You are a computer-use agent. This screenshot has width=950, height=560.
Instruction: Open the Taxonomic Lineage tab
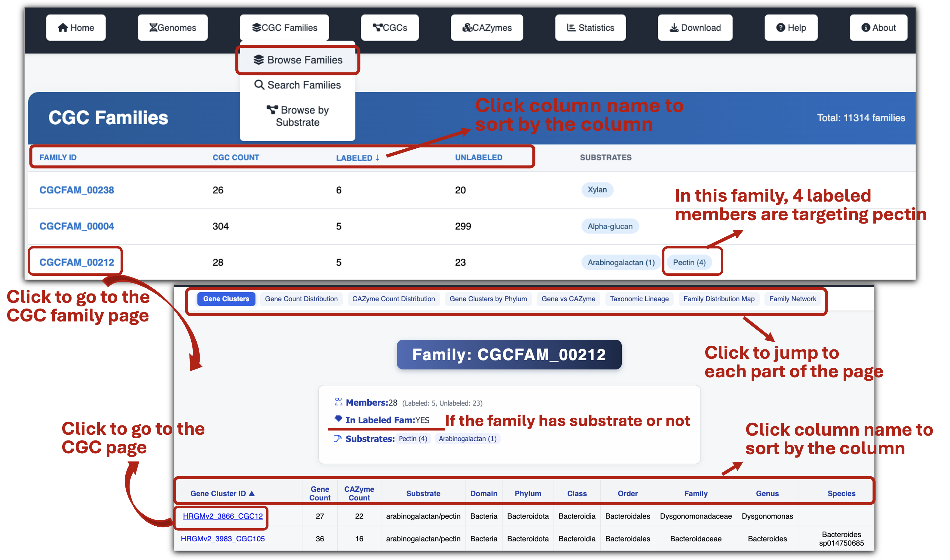click(639, 299)
